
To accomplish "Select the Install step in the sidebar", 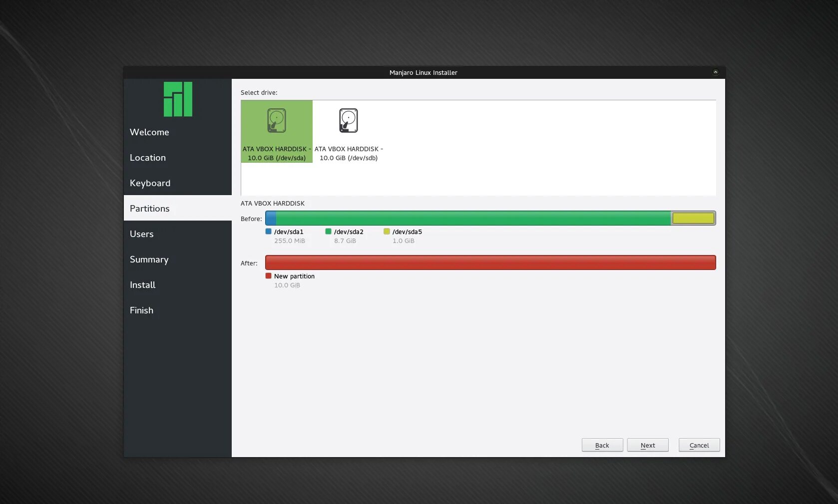I will click(x=178, y=285).
